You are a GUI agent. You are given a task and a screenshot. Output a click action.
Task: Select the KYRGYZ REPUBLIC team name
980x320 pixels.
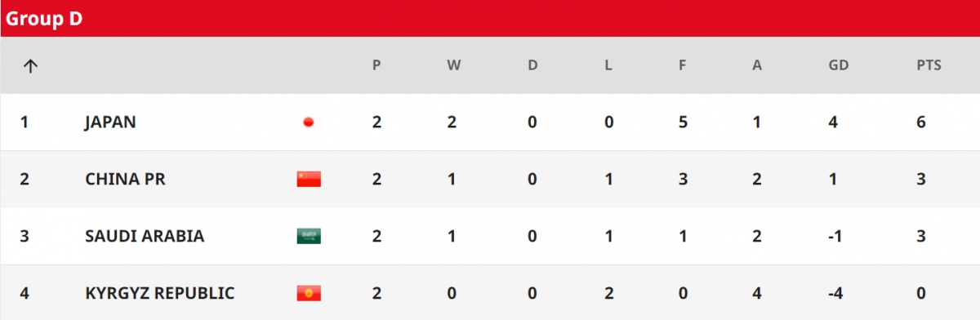pos(159,293)
